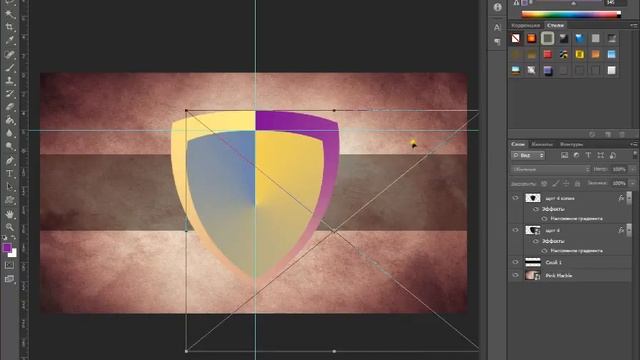
Task: Open the blend mode dropdown
Action: (551, 169)
